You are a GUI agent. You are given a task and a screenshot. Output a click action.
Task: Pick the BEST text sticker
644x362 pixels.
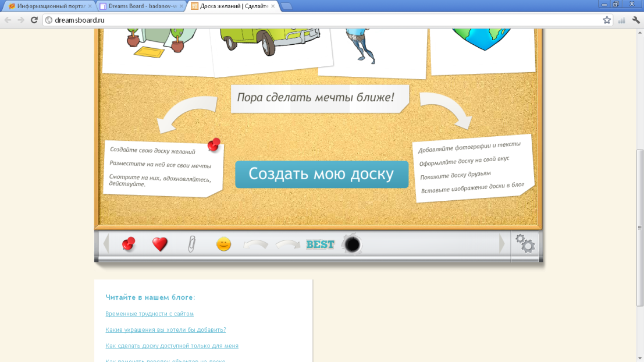(321, 244)
